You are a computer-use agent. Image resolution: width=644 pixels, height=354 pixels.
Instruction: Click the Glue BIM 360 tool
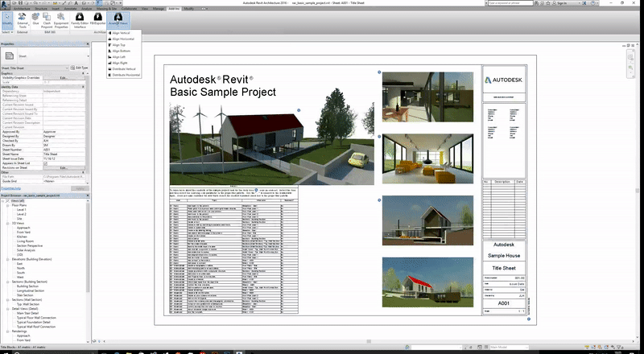tap(35, 19)
